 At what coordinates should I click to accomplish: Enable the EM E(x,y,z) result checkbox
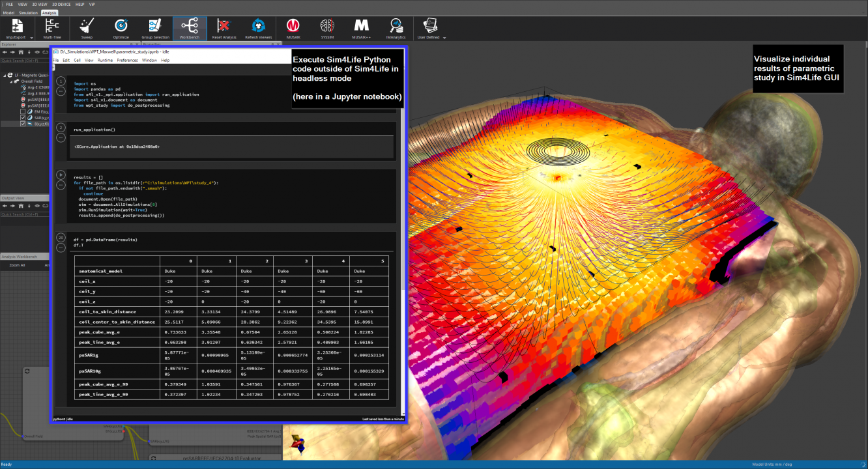pyautogui.click(x=23, y=111)
